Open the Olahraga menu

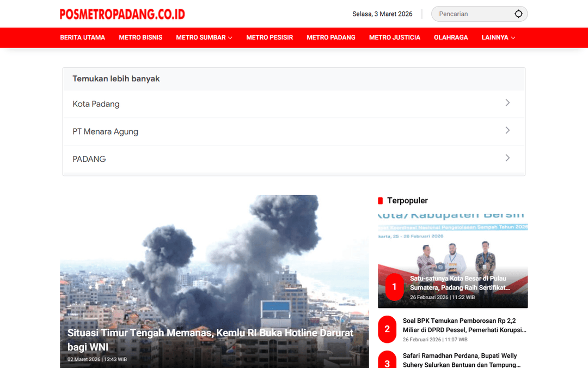point(451,38)
